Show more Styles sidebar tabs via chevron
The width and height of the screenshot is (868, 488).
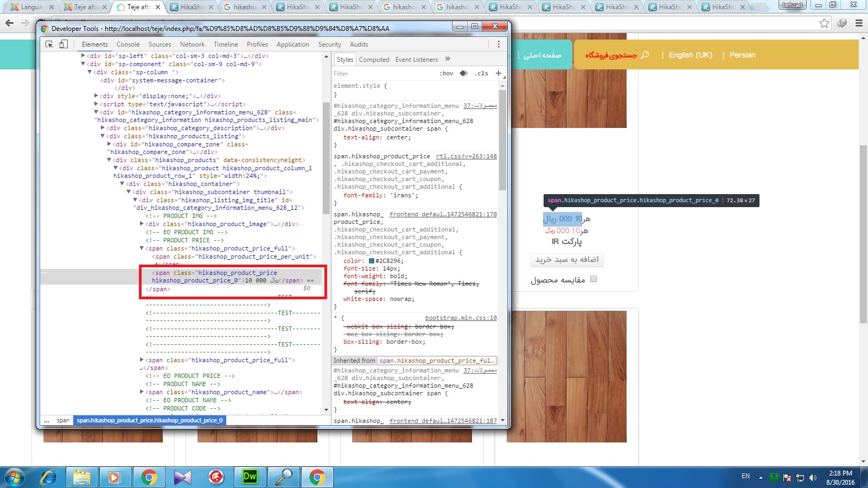[448, 59]
